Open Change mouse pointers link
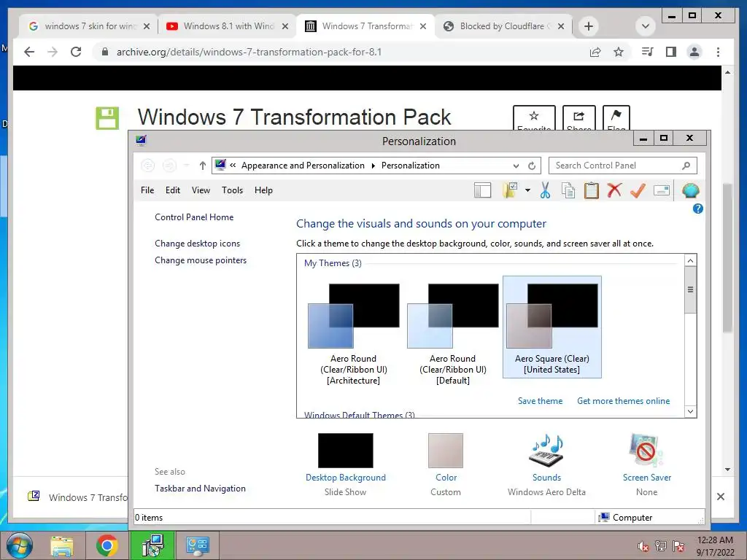This screenshot has height=560, width=747. point(201,260)
